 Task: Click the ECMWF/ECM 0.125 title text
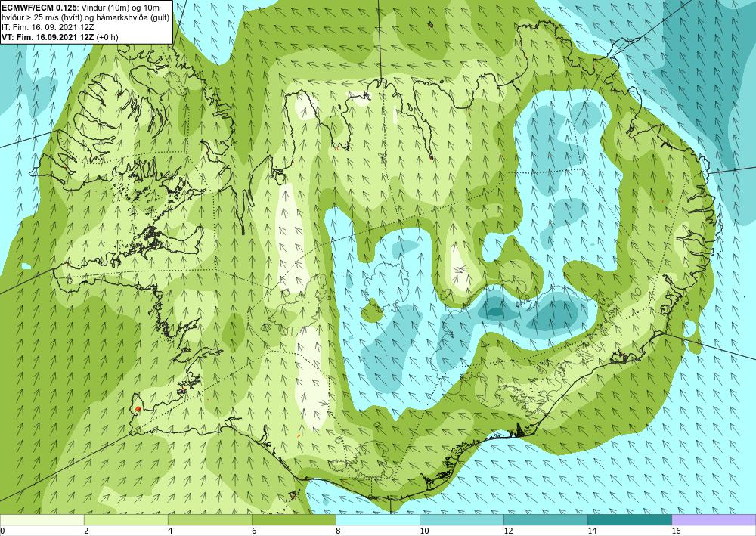(38, 8)
